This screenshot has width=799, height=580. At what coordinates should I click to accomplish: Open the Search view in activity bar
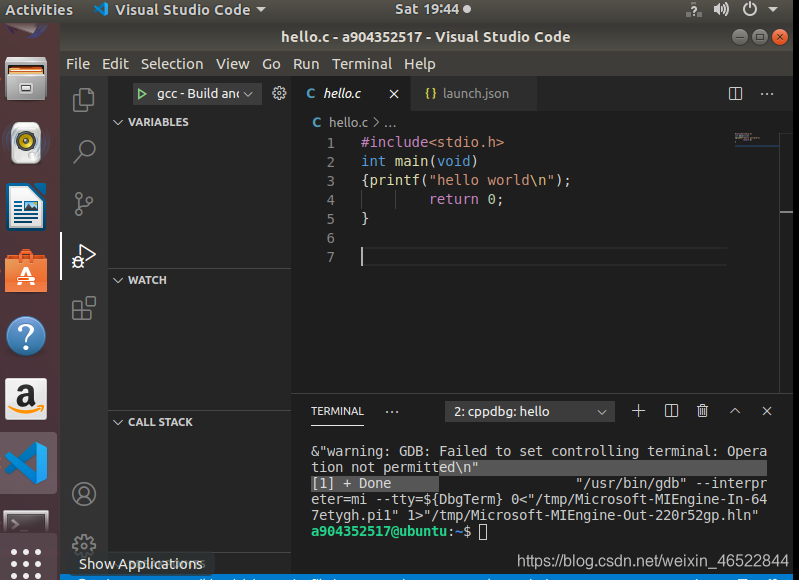tap(84, 151)
